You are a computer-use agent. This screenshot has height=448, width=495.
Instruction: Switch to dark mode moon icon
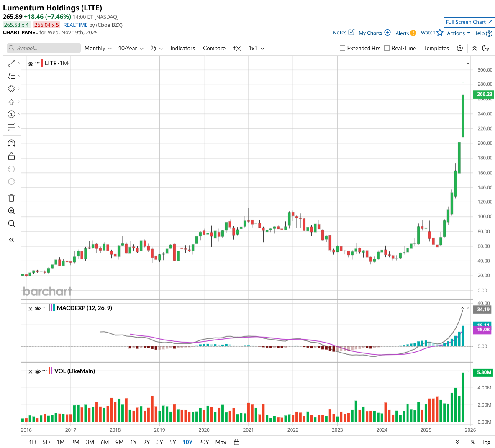(486, 48)
